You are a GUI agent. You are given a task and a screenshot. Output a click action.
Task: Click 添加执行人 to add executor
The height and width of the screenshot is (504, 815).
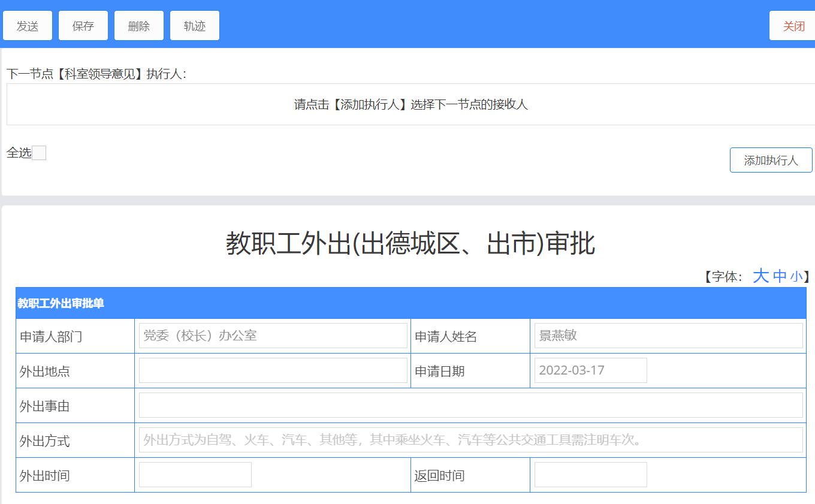771,160
